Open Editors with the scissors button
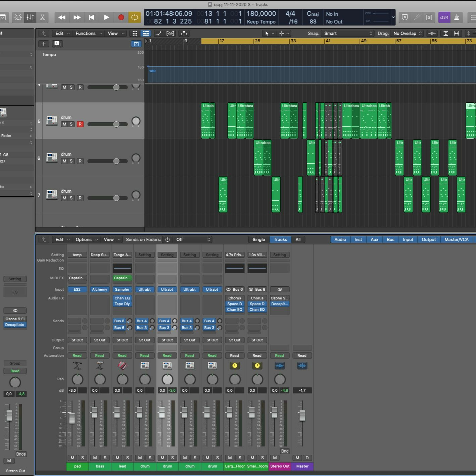The width and height of the screenshot is (476, 476). pyautogui.click(x=42, y=17)
